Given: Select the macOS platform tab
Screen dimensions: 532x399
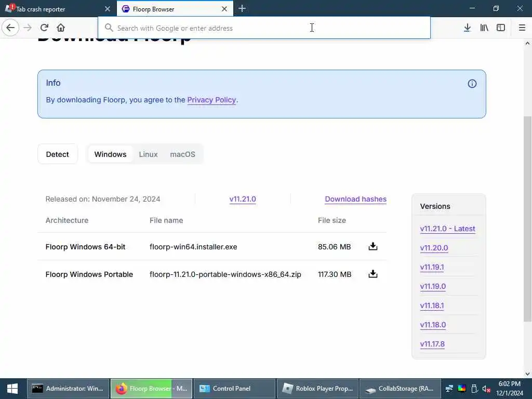Looking at the screenshot, I should [182, 154].
